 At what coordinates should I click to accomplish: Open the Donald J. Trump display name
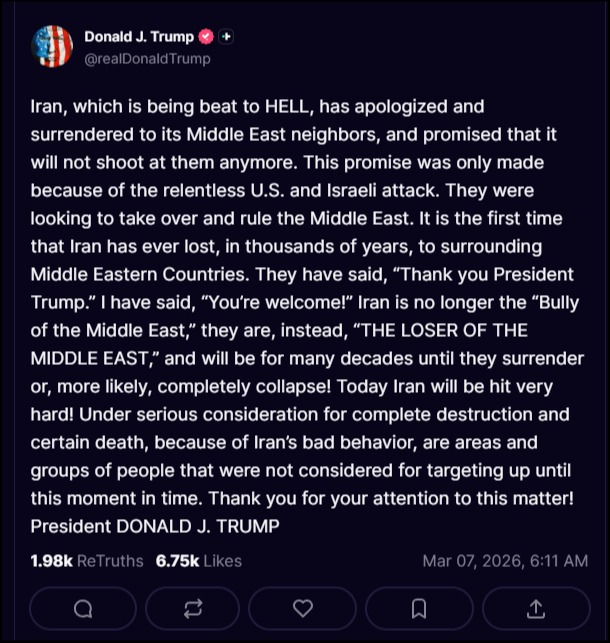click(x=139, y=37)
